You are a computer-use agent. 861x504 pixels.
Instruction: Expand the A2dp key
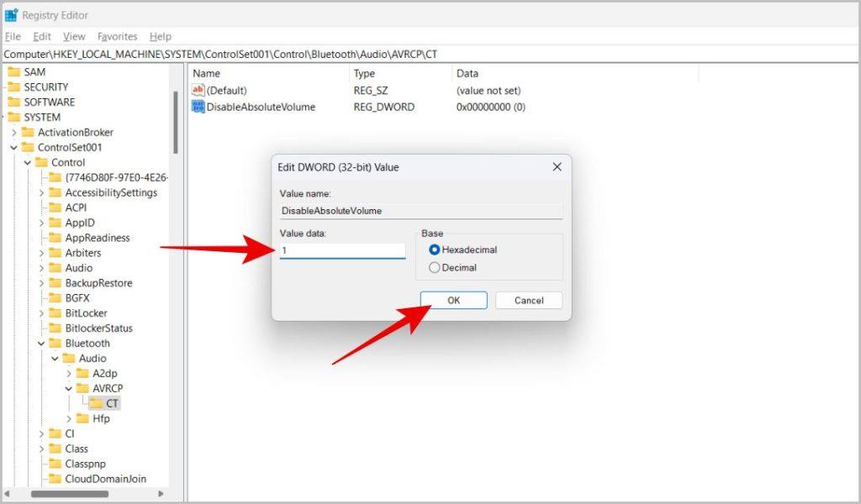click(69, 374)
